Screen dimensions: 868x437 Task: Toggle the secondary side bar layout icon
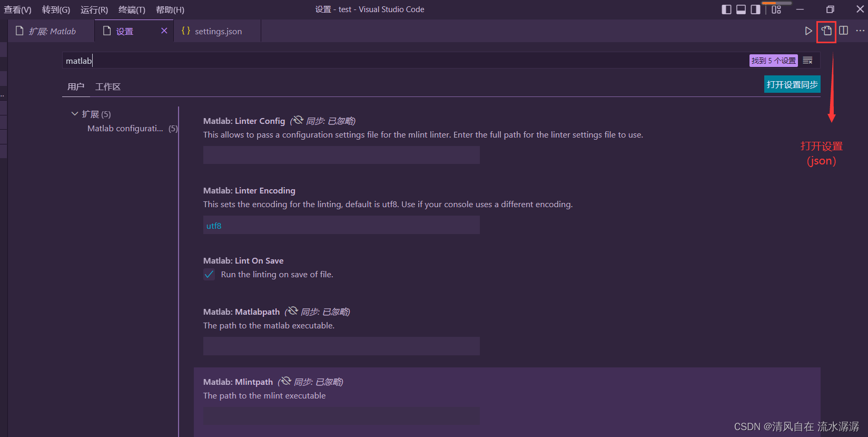pos(755,9)
